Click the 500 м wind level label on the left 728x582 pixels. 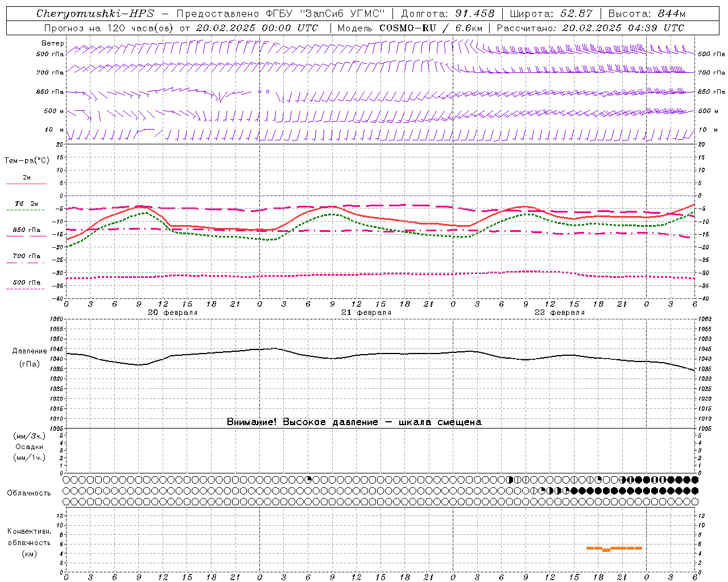click(54, 111)
